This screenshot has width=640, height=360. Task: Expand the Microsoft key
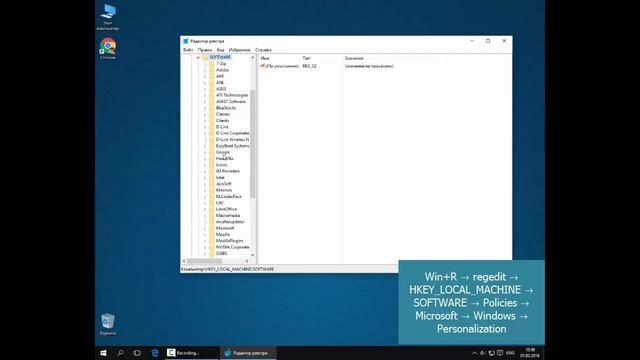click(x=205, y=228)
